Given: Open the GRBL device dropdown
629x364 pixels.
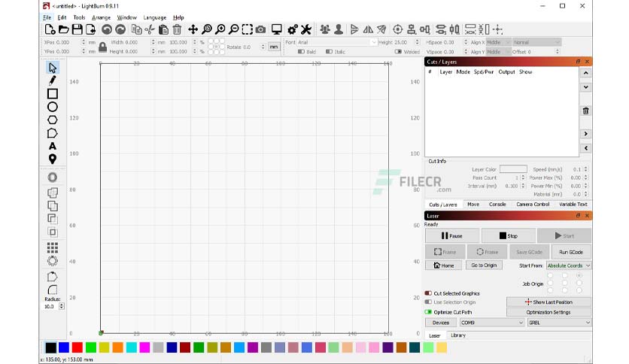Looking at the screenshot, I should pyautogui.click(x=559, y=323).
